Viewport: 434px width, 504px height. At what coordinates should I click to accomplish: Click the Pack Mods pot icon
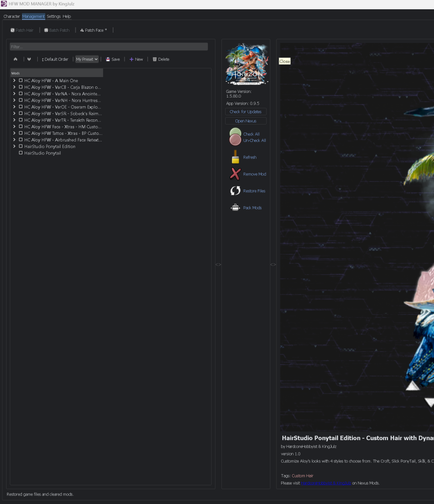pyautogui.click(x=235, y=208)
